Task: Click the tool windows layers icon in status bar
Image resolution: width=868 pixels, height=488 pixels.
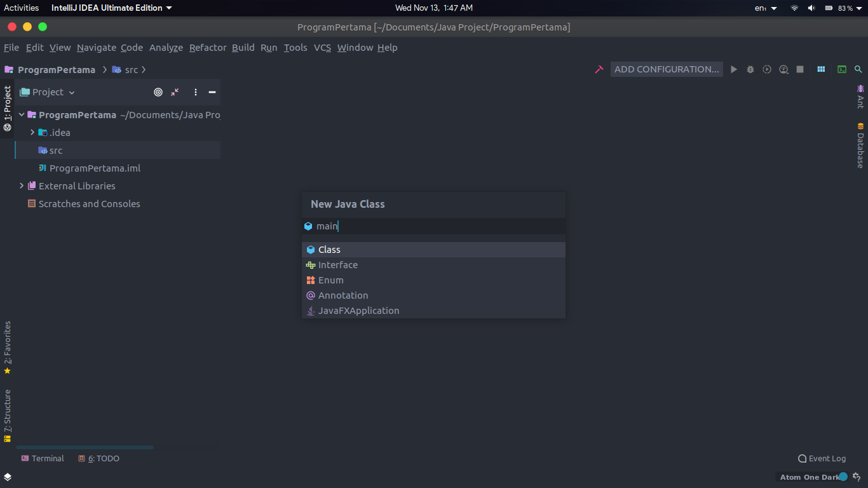Action: (8, 477)
